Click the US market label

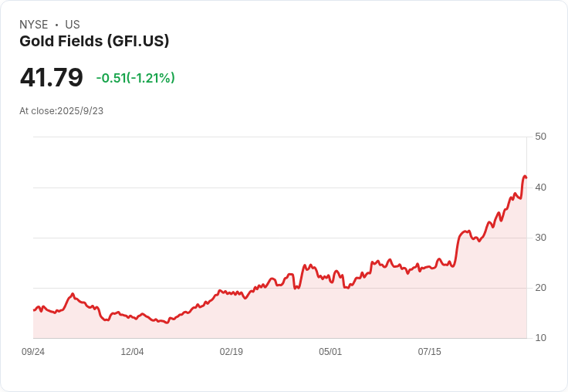73,25
